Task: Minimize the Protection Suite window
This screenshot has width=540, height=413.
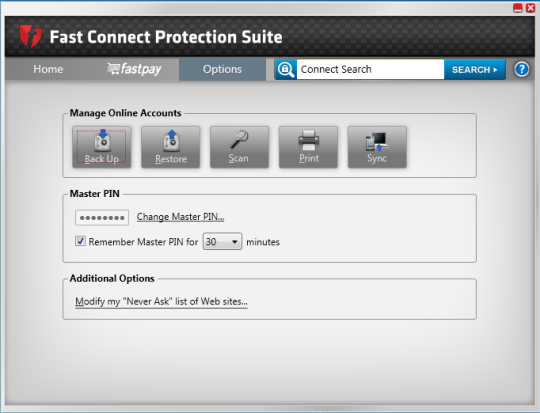Action: click(x=518, y=8)
